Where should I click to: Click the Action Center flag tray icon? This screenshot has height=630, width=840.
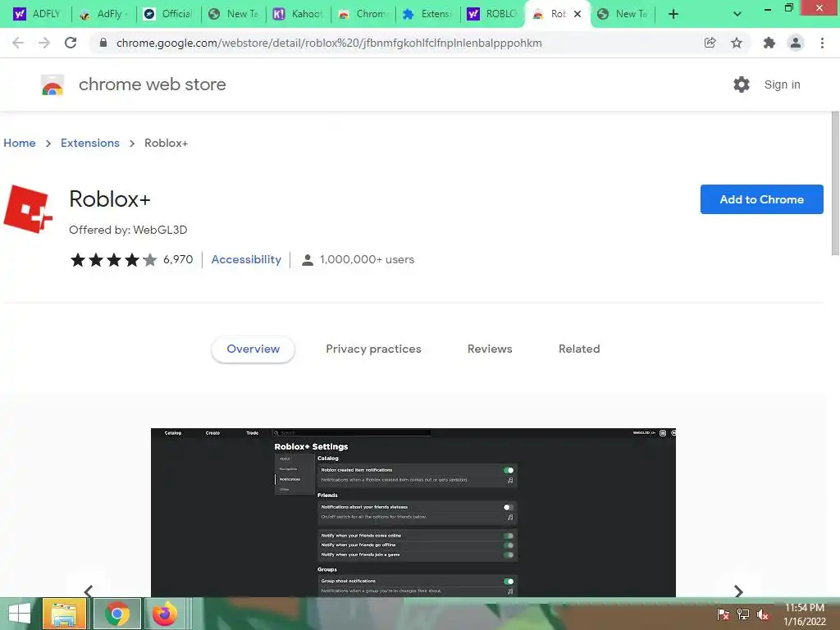[x=724, y=614]
